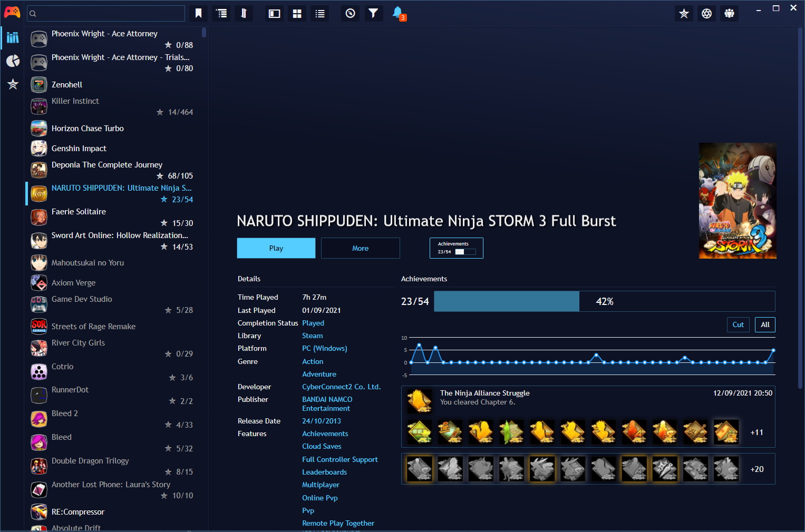Filter by Leaderboards feature
The width and height of the screenshot is (805, 532).
(324, 472)
